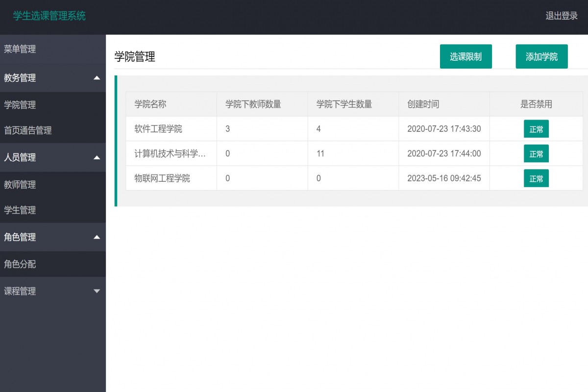Collapse the 角色管理 section arrow
Viewport: 588px width, 392px height.
pyautogui.click(x=97, y=237)
